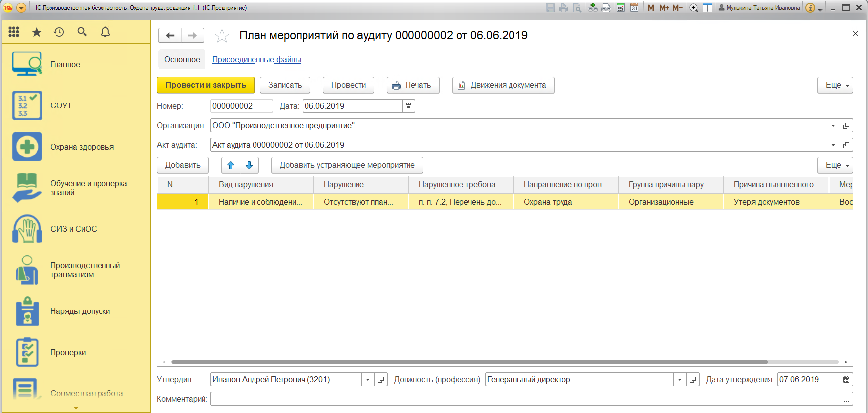Open the sections menu grid icon
This screenshot has width=868, height=413.
point(14,32)
